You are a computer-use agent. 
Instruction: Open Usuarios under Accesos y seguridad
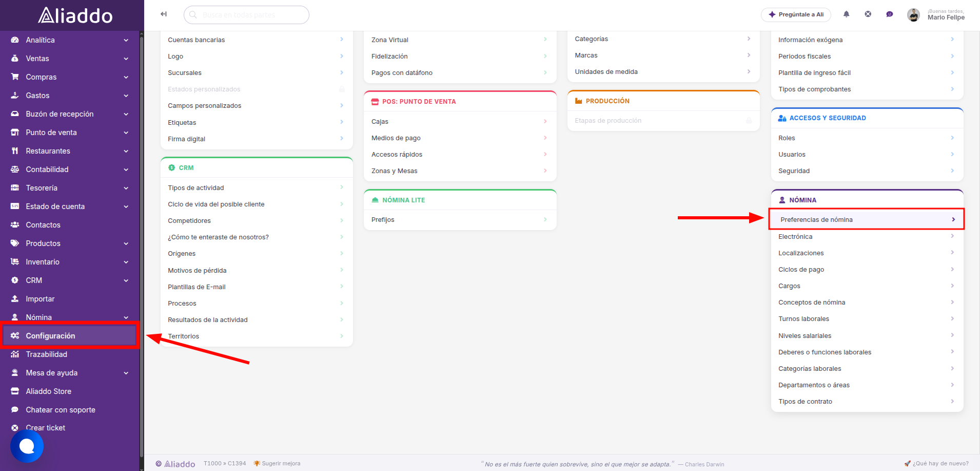point(867,155)
